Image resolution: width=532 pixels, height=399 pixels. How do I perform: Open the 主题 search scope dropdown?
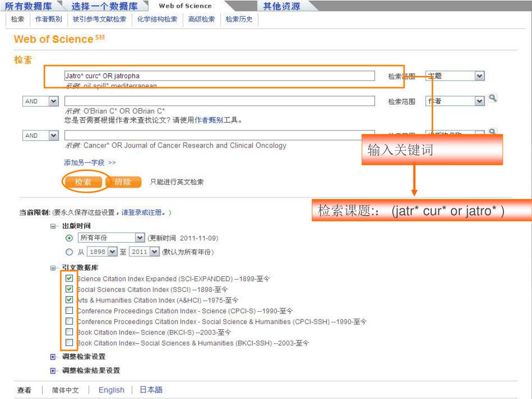pyautogui.click(x=455, y=76)
